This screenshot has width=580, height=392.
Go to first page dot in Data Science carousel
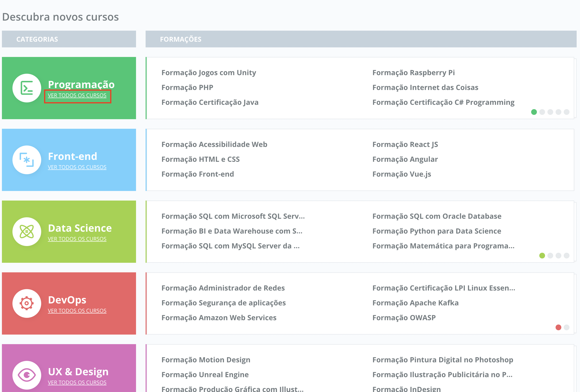tap(542, 256)
